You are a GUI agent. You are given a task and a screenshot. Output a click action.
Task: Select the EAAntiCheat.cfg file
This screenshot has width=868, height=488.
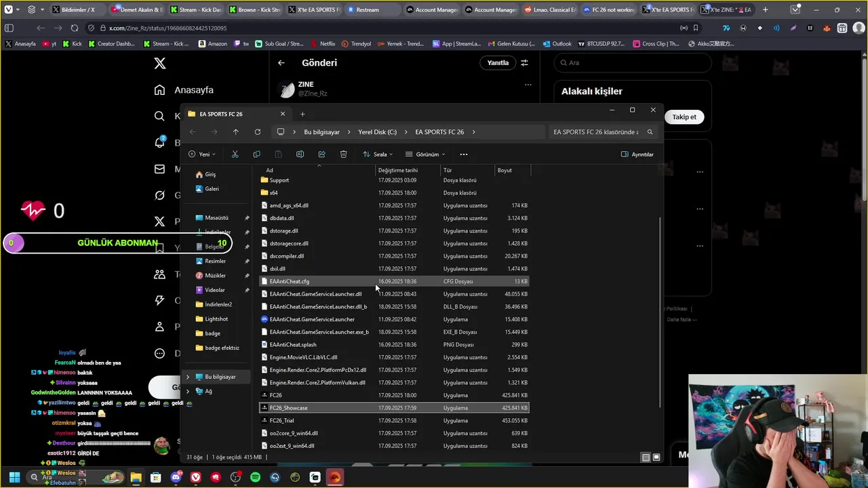[x=393, y=281]
